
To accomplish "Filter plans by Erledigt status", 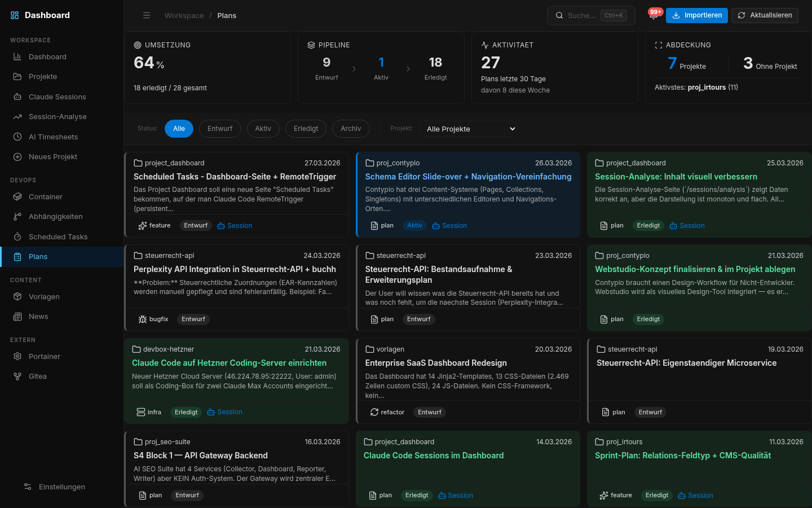I will [306, 129].
